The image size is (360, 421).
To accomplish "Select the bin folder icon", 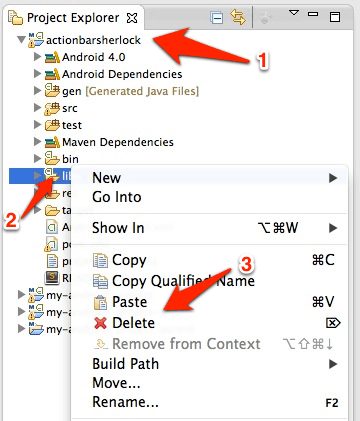I will 52,158.
